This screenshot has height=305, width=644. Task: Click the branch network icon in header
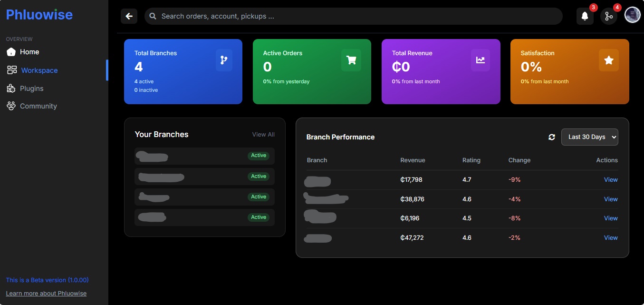608,16
